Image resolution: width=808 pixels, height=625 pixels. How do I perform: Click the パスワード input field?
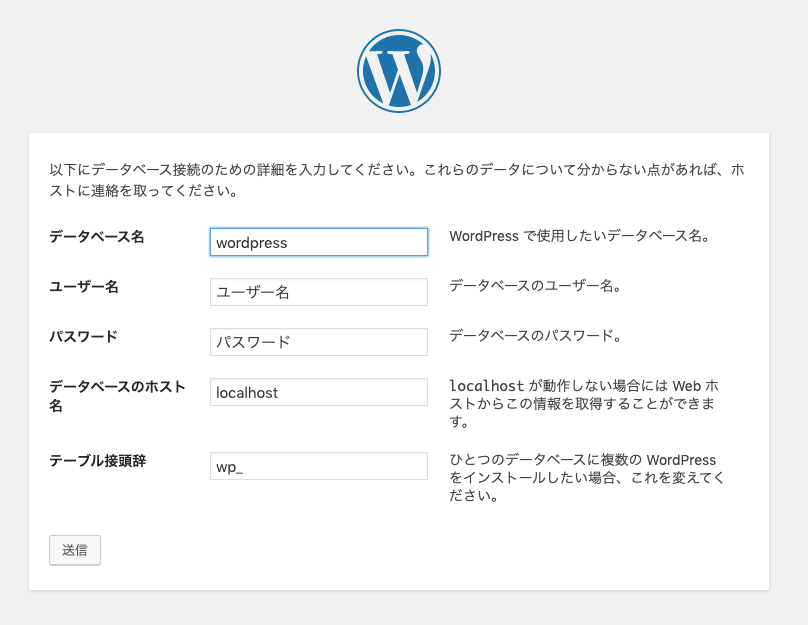coord(318,342)
